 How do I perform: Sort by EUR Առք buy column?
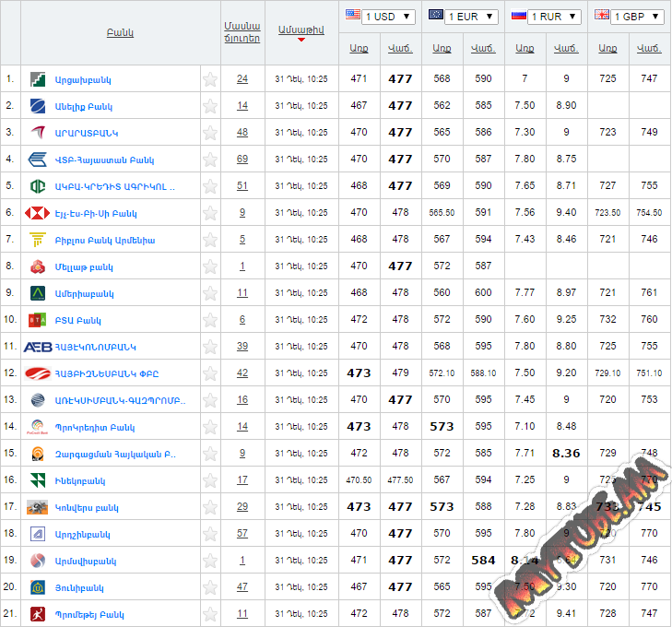[x=442, y=49]
